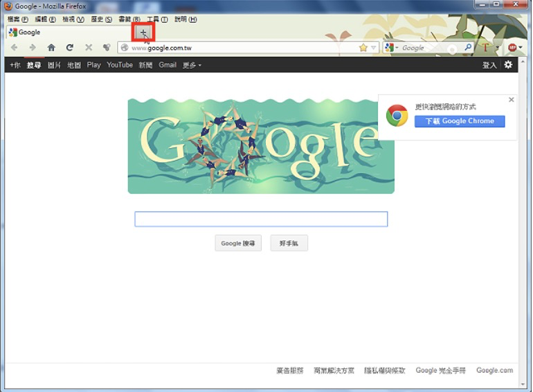
Task: Open Google 完全手冊 footer link
Action: 440,371
